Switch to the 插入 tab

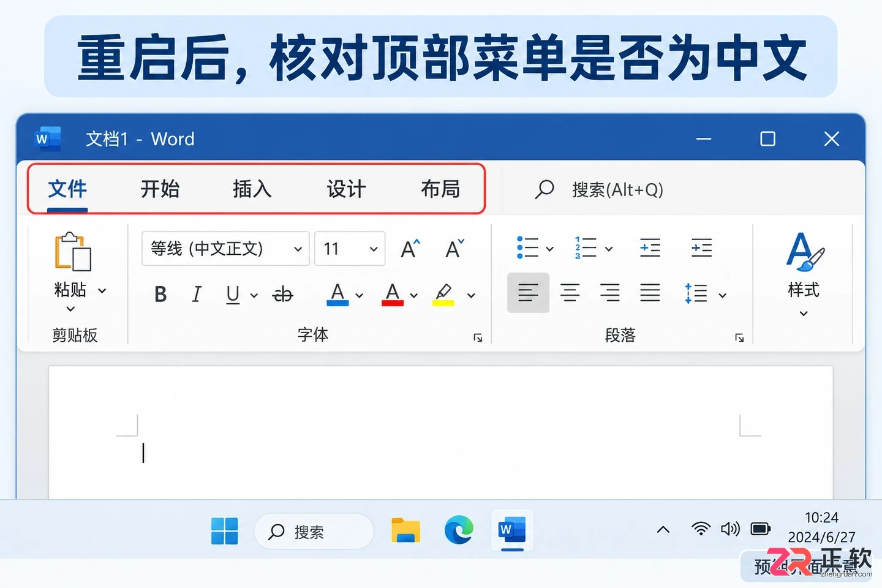(x=252, y=189)
